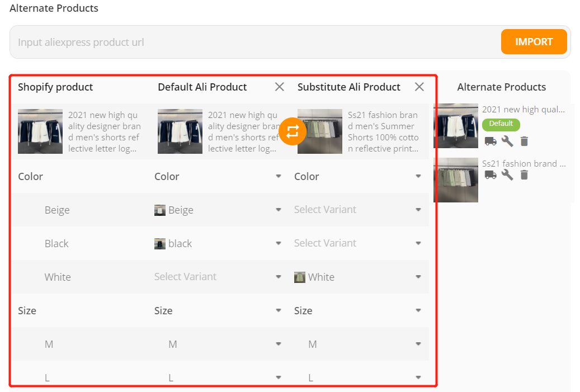Delete the 2021 new high qual product
This screenshot has height=392, width=580.
point(524,141)
